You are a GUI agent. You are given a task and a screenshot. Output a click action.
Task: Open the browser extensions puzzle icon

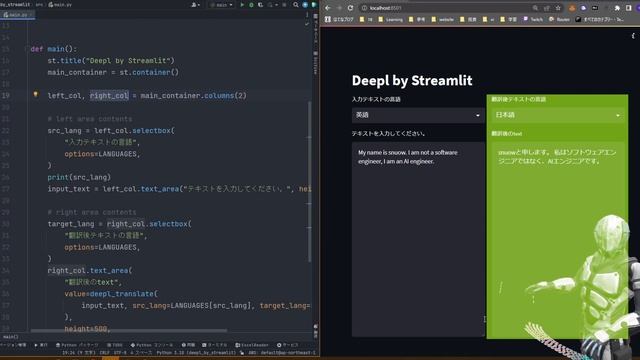617,8
